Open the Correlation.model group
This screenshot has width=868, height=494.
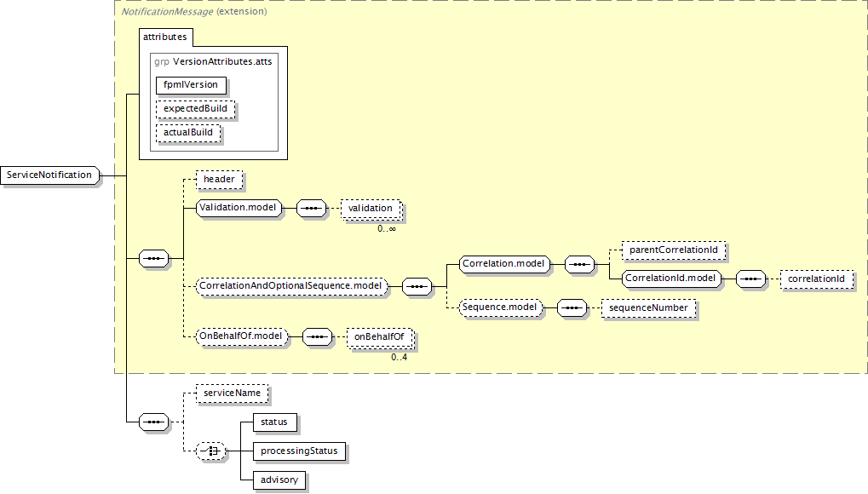tap(504, 264)
